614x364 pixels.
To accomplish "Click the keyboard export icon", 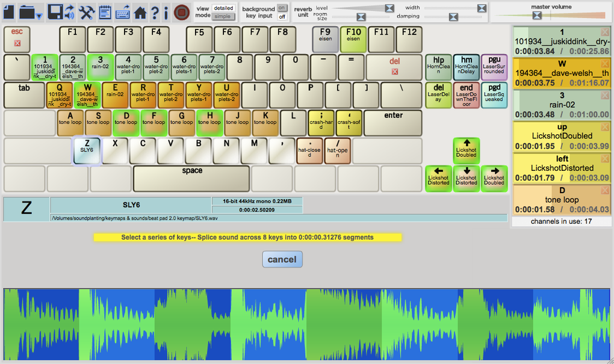I will (122, 12).
